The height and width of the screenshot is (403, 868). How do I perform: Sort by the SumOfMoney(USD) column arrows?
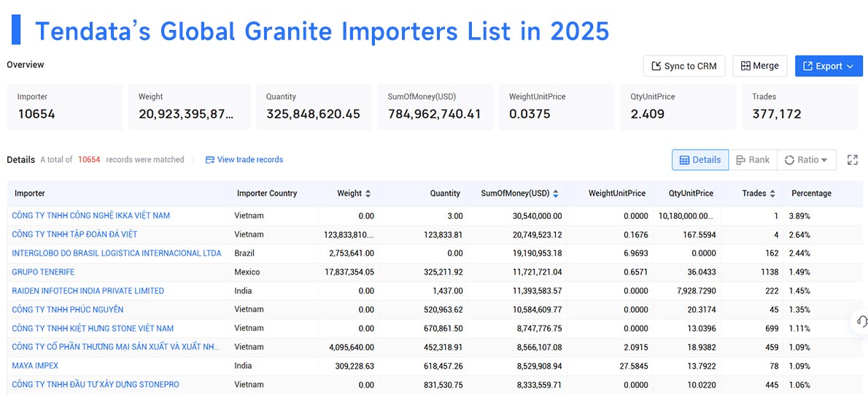pyautogui.click(x=555, y=193)
